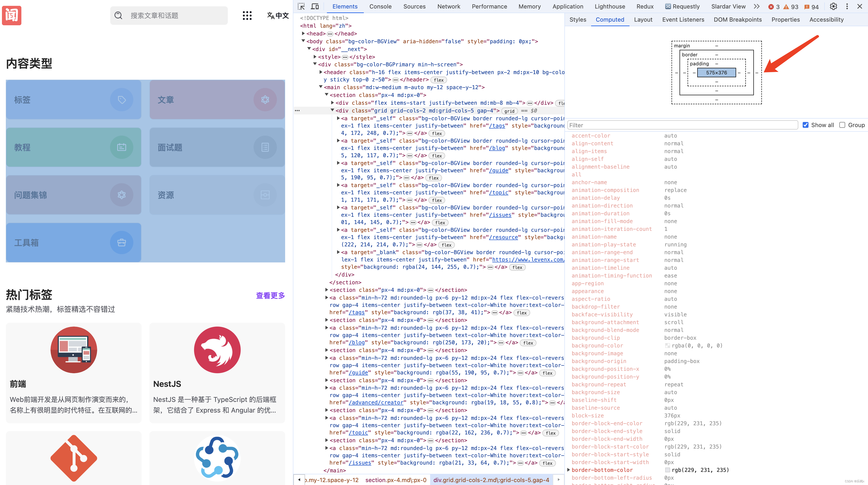This screenshot has height=485, width=868.
Task: Click the issues count flag icon
Action: tap(807, 7)
